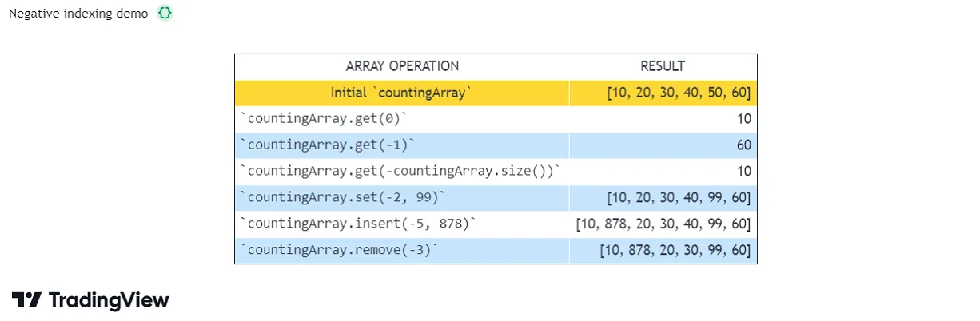Click the result [10, 878, 20, 30, 99, 60]
The height and width of the screenshot is (321, 980).
tap(675, 251)
